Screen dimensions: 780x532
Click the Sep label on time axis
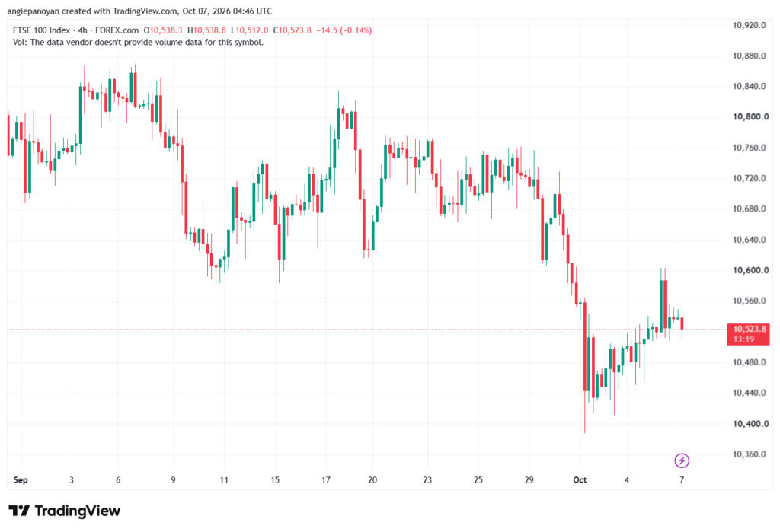[x=21, y=479]
